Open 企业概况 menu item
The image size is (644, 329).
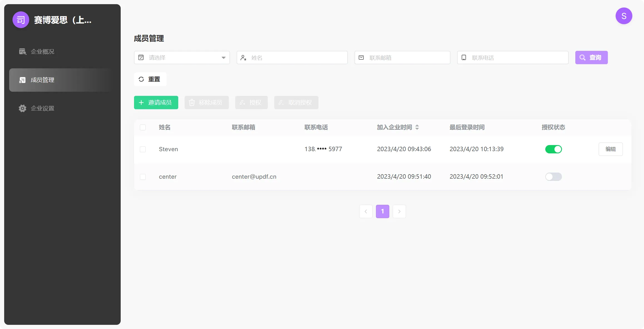42,52
